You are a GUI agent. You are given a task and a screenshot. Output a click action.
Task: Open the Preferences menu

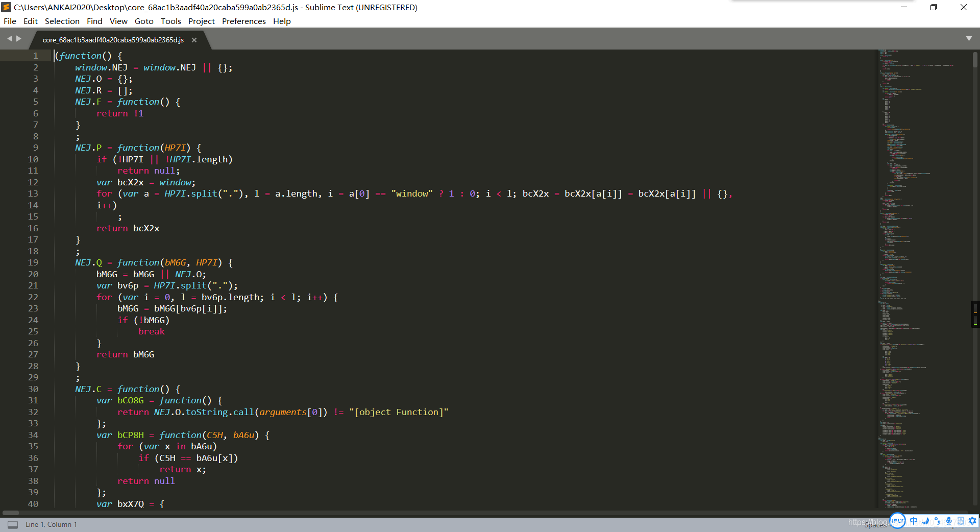point(244,21)
